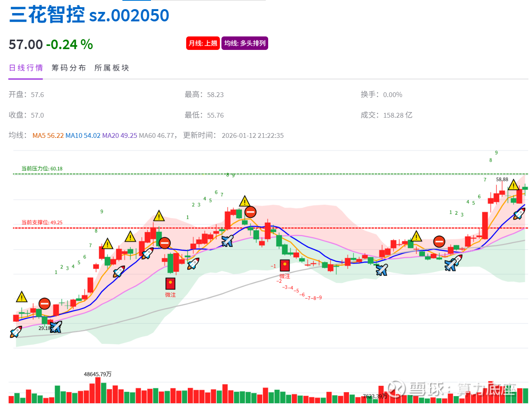Click the 29.18 low price label
This screenshot has height=406, width=532.
point(44,328)
